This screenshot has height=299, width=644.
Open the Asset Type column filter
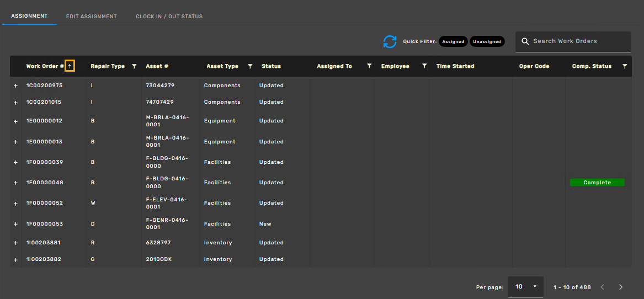(x=250, y=66)
